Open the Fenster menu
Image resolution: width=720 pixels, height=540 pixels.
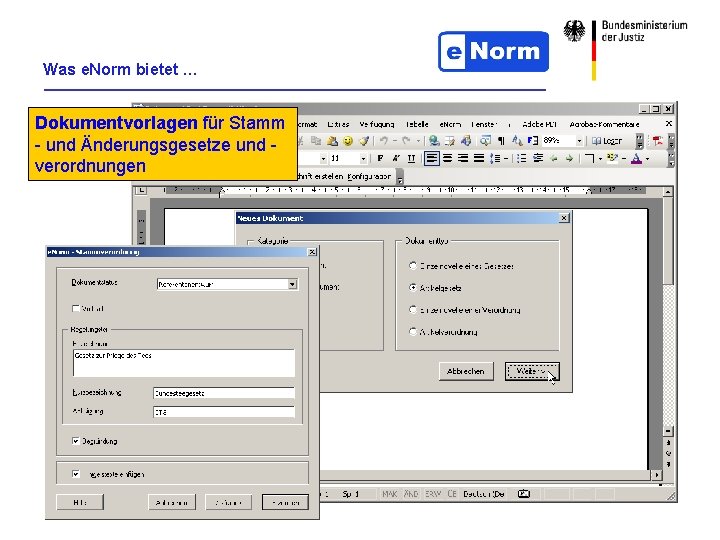[484, 124]
